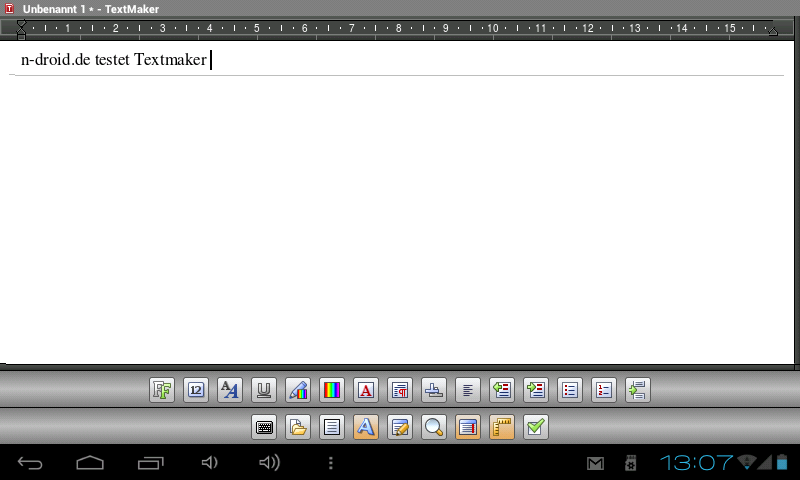The width and height of the screenshot is (800, 480).
Task: Open the font size 12 selector
Action: pos(196,390)
